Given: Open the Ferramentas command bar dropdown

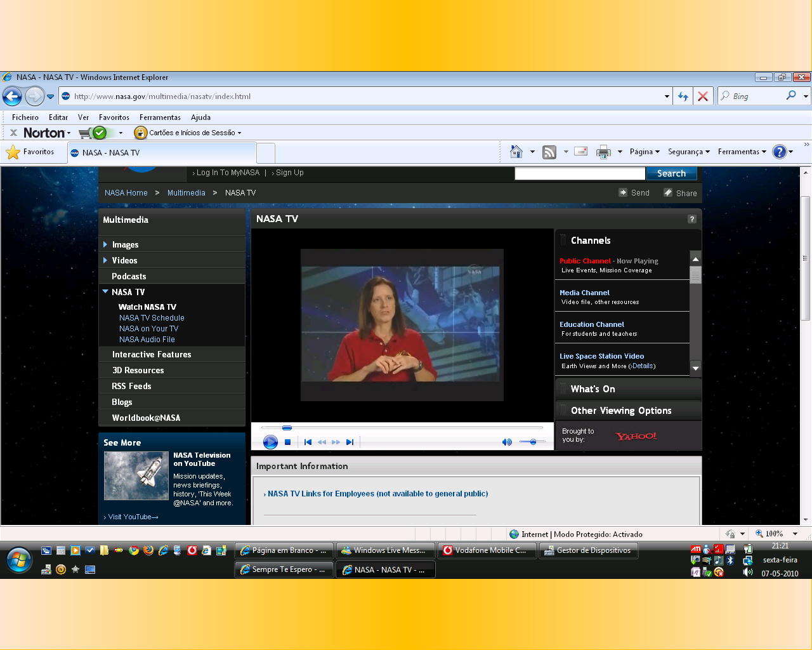Looking at the screenshot, I should coord(742,152).
